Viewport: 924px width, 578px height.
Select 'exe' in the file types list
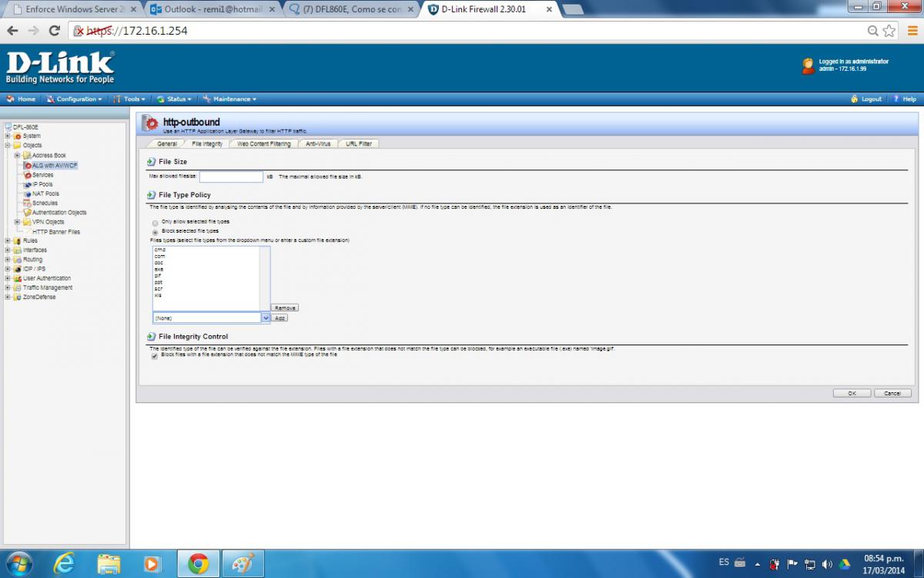pos(159,269)
